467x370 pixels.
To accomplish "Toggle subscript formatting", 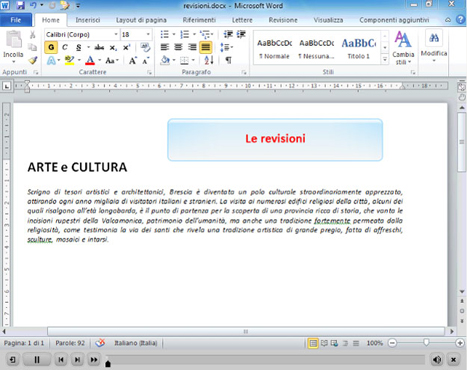I will [113, 47].
